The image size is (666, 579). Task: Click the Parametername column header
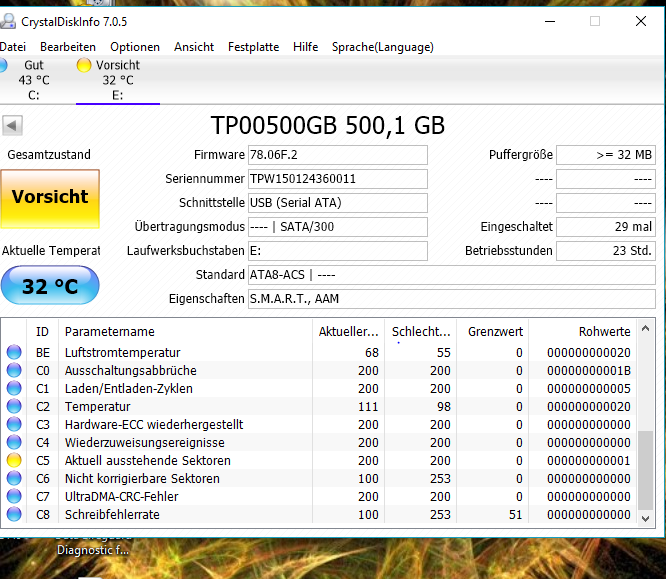185,331
